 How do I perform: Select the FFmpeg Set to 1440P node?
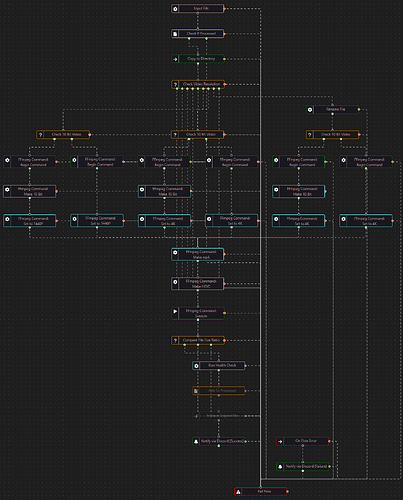click(30, 221)
